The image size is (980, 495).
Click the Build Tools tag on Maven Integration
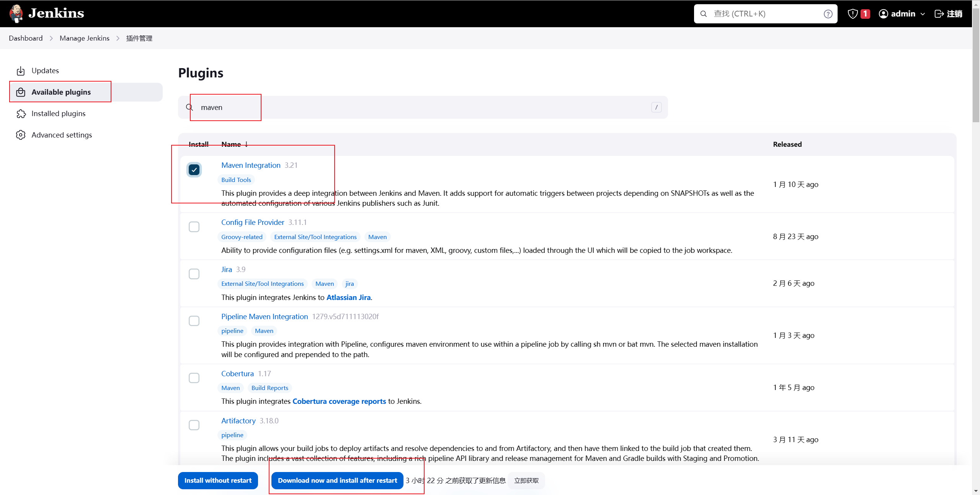tap(236, 180)
